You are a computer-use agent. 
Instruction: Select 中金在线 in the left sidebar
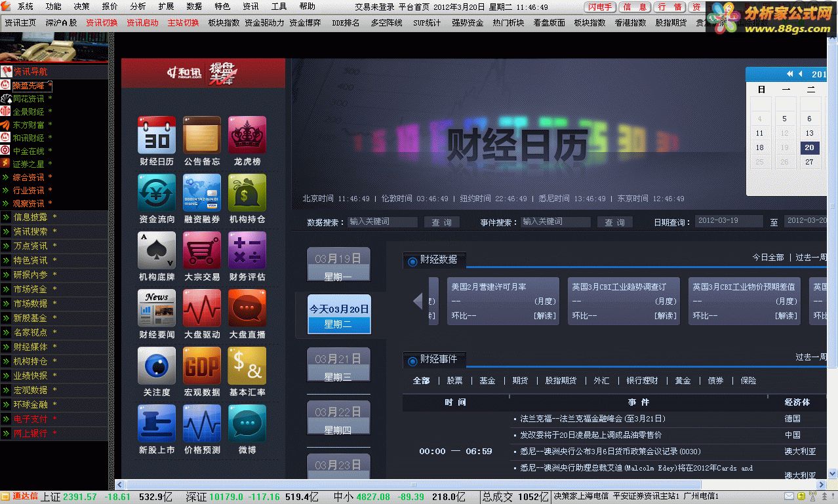point(29,151)
